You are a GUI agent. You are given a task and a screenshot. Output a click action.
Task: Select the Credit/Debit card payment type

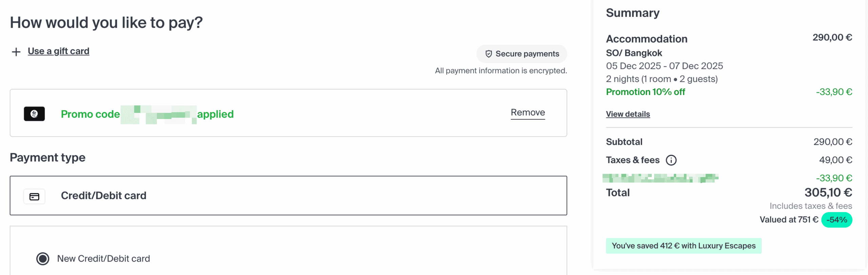[288, 196]
